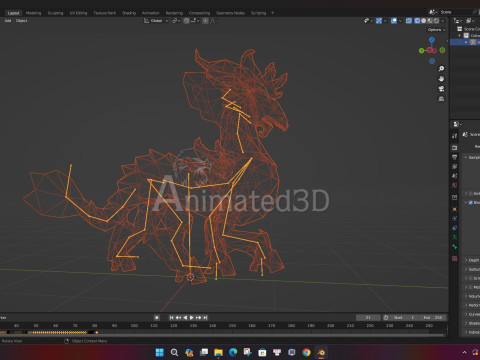Open the Compositing workspace tab
Screen dimensions: 480x360
coord(199,13)
